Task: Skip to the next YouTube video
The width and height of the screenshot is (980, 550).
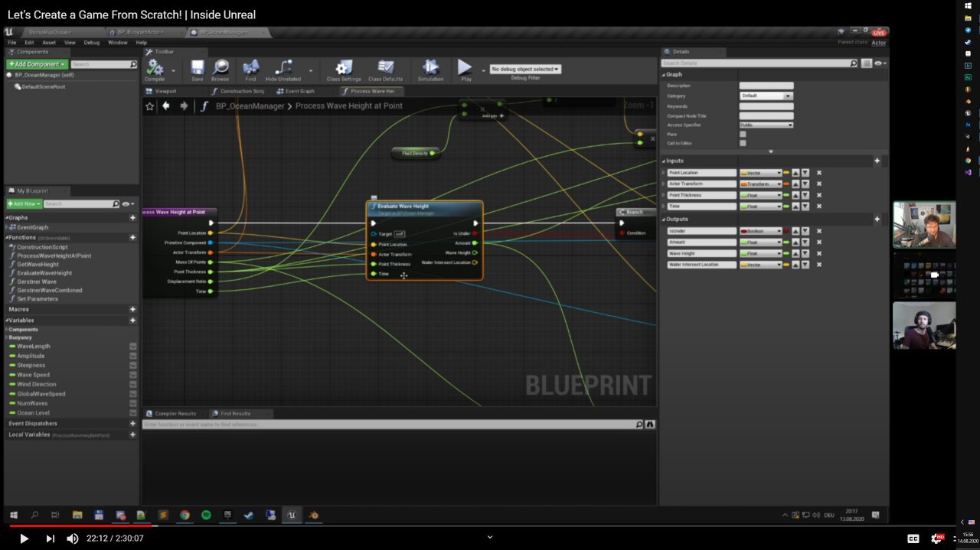Action: (50, 539)
